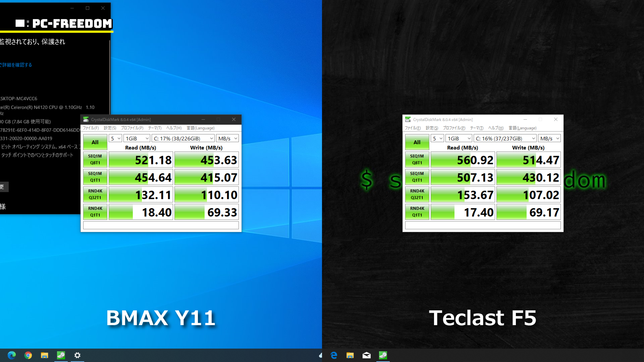Click empty status field in left CrystalDiskMark
The width and height of the screenshot is (644, 362).
tap(161, 225)
